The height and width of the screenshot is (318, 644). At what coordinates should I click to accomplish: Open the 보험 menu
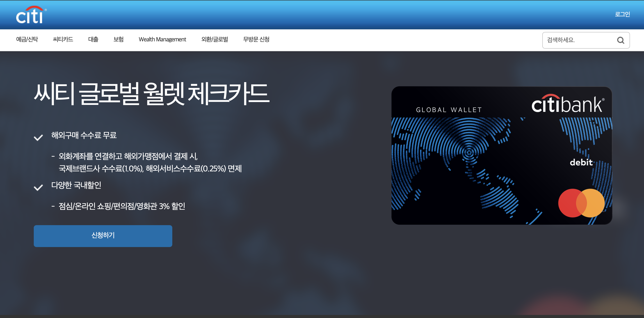coord(118,39)
